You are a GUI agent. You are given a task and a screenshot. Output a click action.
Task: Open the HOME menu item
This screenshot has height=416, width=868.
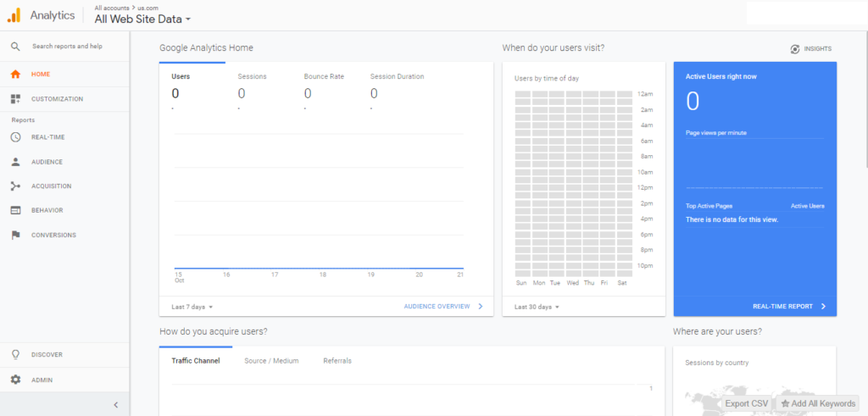(64, 74)
